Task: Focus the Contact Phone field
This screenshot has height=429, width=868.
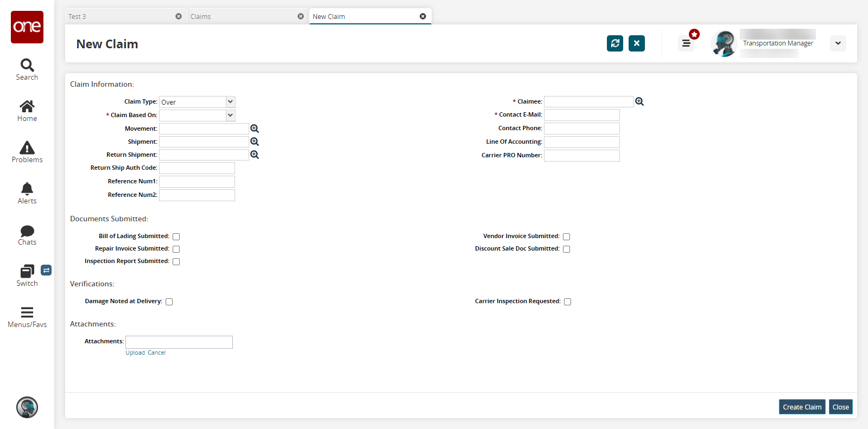Action: (582, 129)
